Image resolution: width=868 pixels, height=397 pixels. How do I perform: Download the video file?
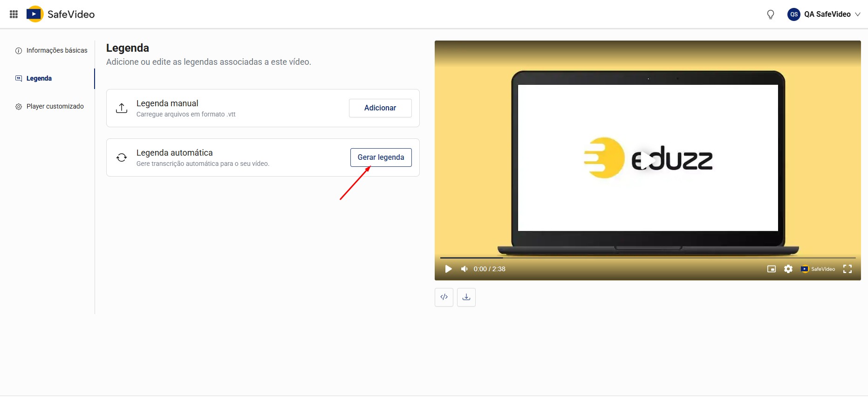(x=466, y=297)
